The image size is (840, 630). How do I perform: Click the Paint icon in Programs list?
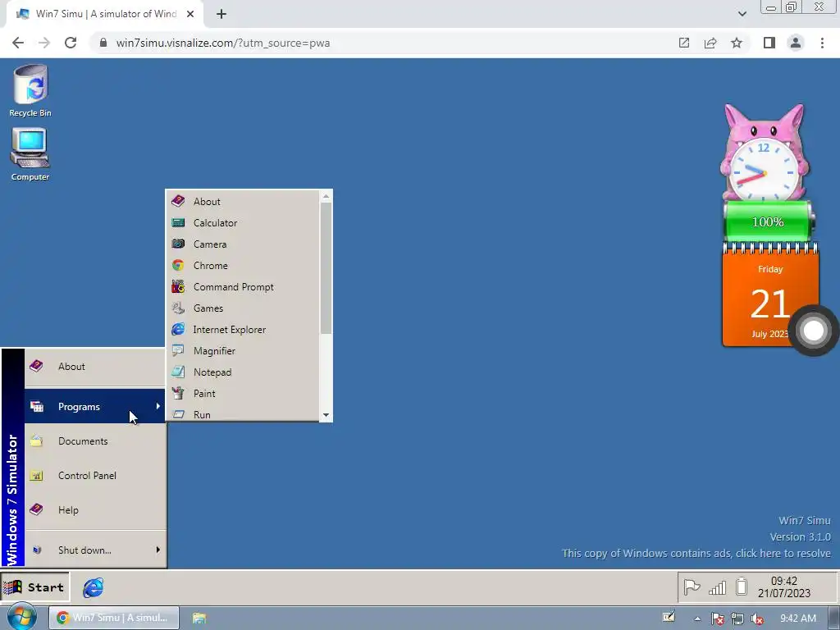178,393
